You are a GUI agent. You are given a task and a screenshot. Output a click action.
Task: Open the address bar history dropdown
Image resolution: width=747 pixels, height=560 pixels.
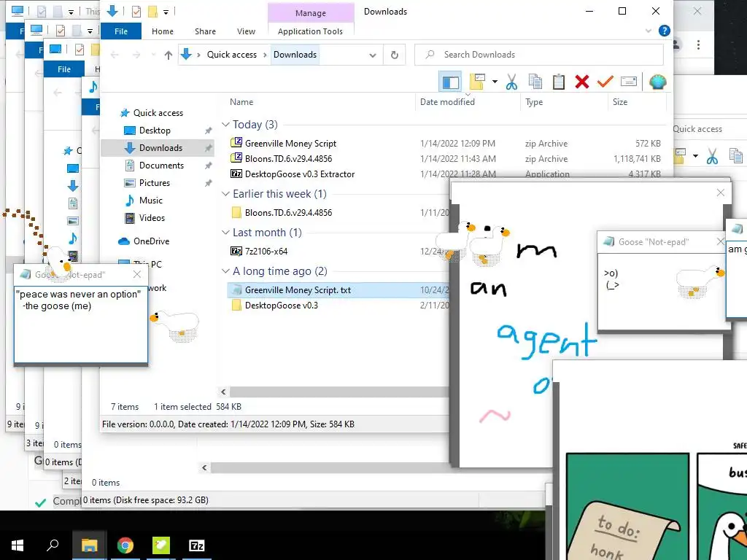click(x=373, y=55)
